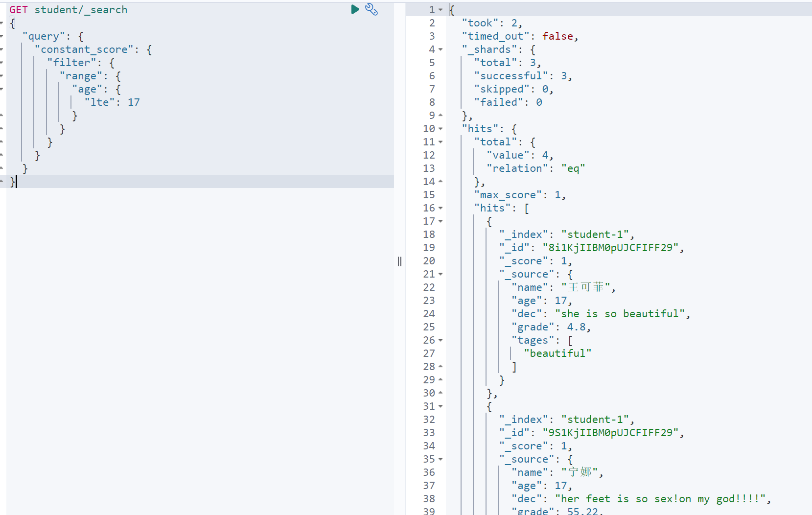Click the fold-end arrow at line 28
The image size is (812, 515).
(441, 367)
